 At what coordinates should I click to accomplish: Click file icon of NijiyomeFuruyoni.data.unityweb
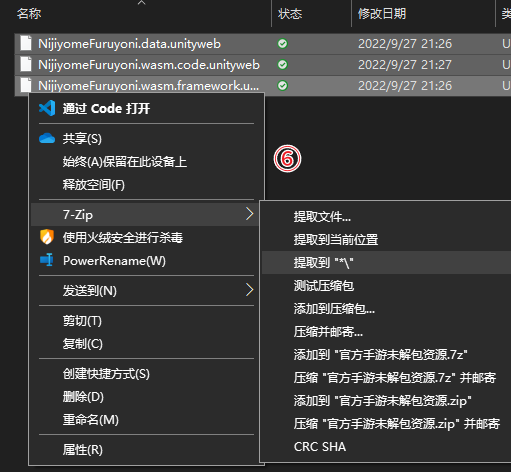pos(26,43)
